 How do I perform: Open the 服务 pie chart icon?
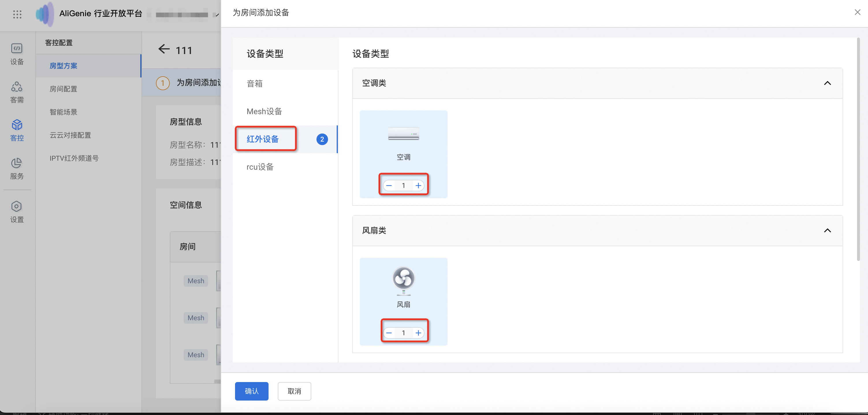pos(17,163)
